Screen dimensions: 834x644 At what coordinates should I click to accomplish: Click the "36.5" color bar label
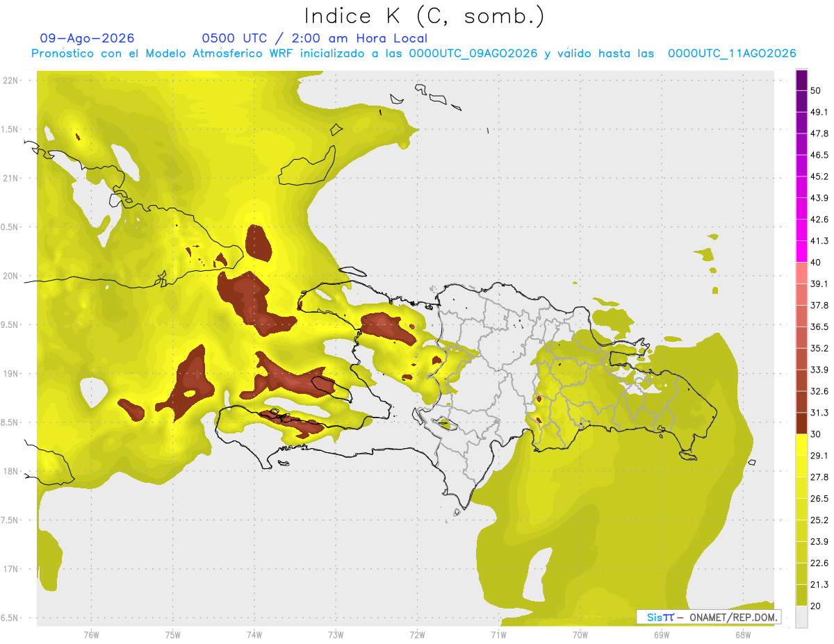(x=819, y=327)
